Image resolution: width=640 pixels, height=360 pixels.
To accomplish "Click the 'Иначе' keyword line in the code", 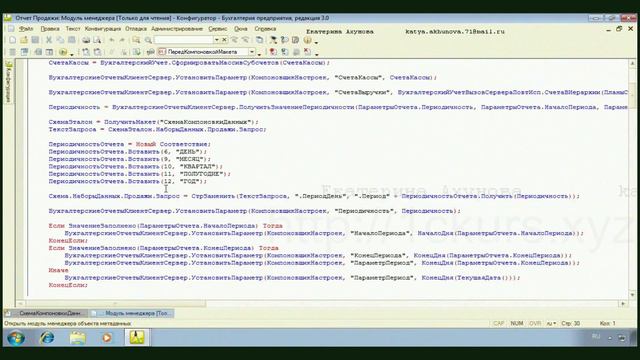I will coord(58,270).
